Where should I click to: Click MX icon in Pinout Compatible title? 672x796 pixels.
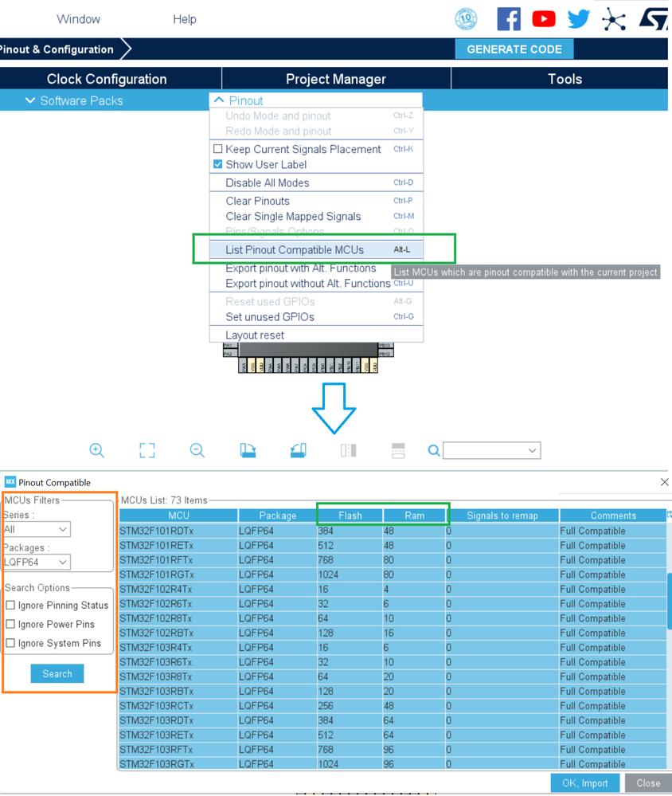click(10, 482)
